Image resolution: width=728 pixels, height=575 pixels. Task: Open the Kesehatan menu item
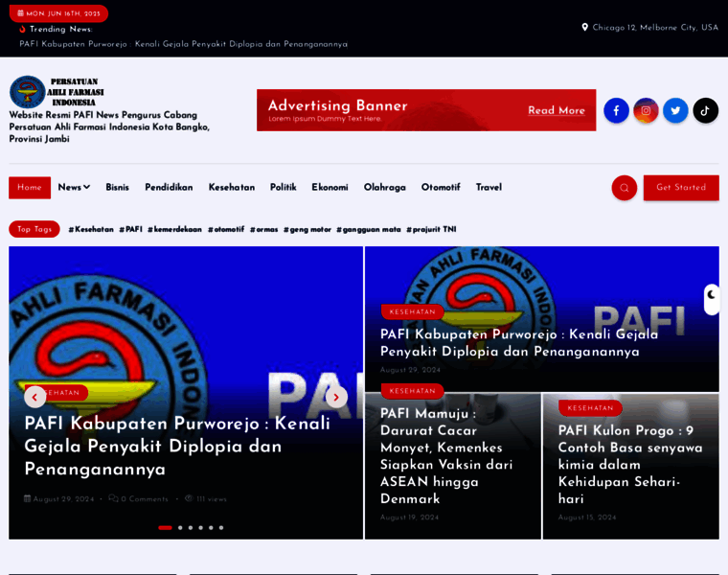coord(231,187)
